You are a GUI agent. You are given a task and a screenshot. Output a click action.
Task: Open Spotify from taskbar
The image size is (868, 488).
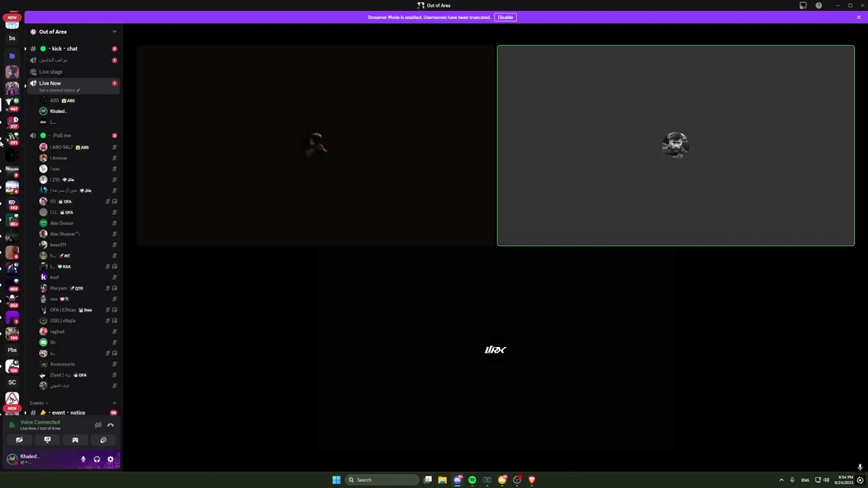click(472, 480)
